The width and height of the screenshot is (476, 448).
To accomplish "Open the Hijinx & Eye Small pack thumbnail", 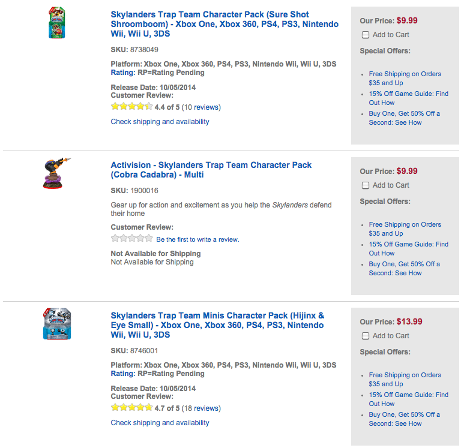I will click(58, 324).
